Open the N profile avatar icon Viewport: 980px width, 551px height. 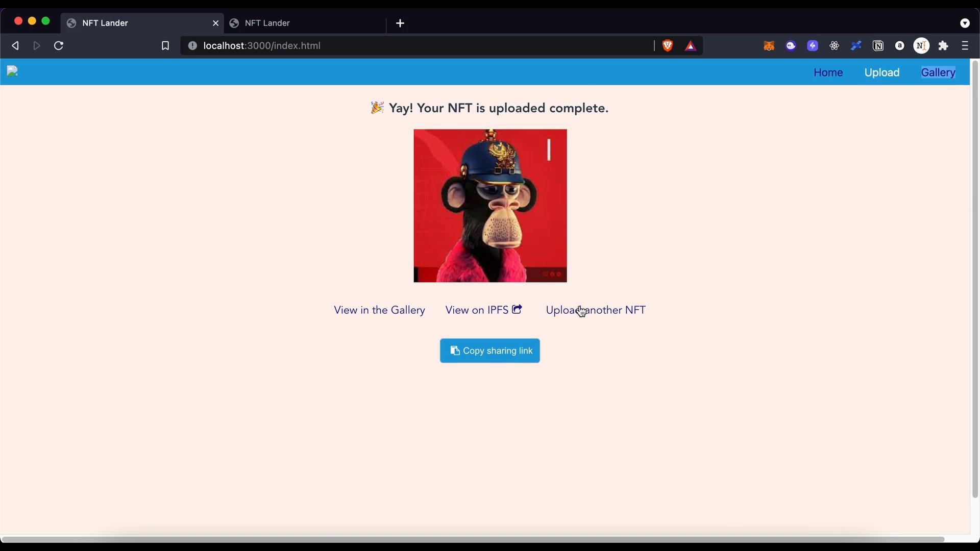coord(921,46)
